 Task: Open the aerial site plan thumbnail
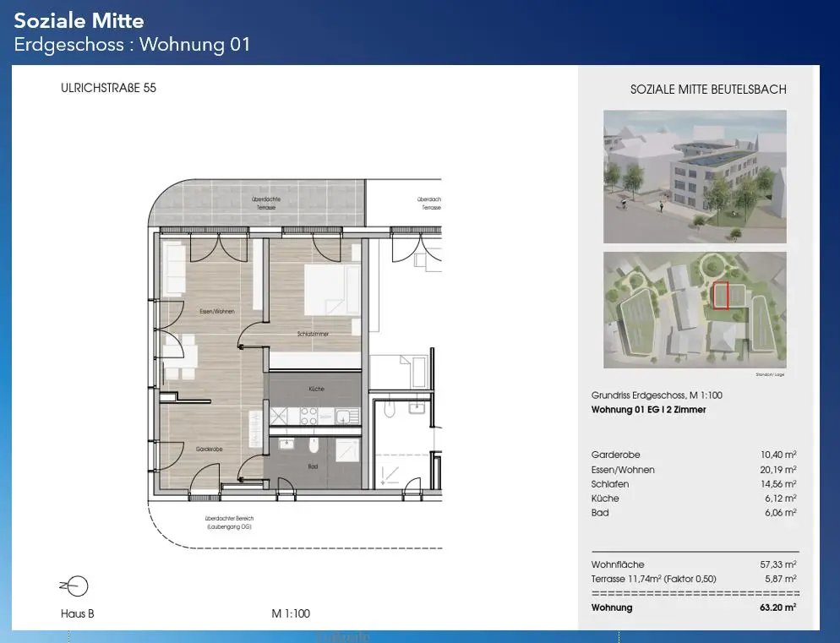[695, 309]
